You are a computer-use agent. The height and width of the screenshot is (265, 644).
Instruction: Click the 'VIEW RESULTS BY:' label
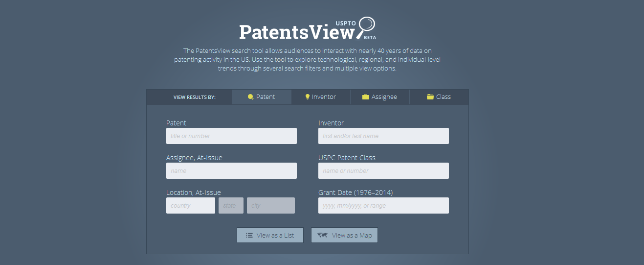tap(195, 97)
